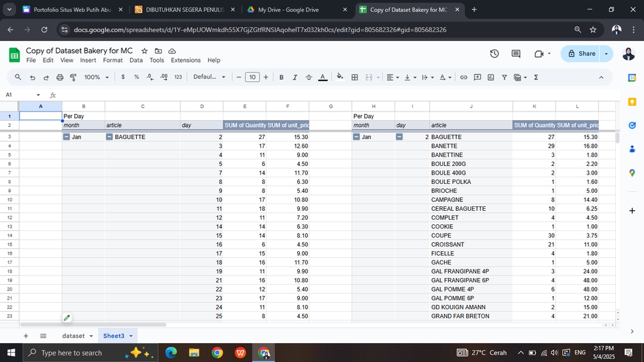Open the fill color picker
The image size is (644, 362).
tap(340, 77)
